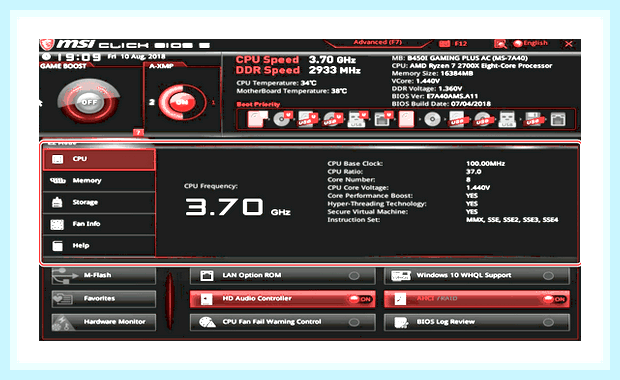Click the CPU Ratio 37.0 value
This screenshot has width=620, height=380.
point(473,172)
